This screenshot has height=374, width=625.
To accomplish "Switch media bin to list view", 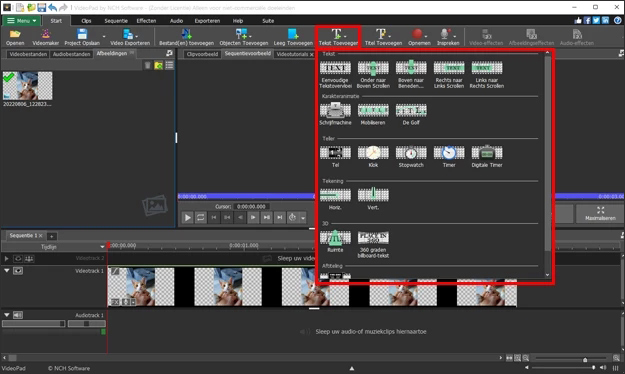I will click(169, 65).
